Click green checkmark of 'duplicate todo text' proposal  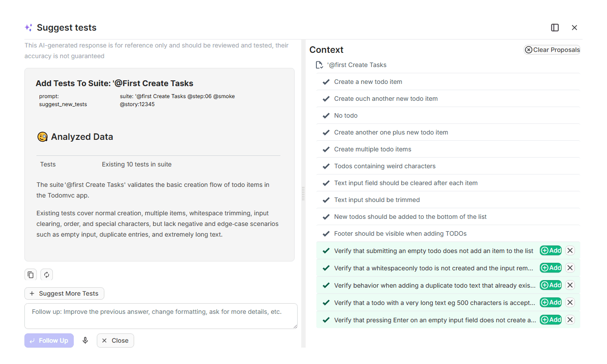pos(326,285)
